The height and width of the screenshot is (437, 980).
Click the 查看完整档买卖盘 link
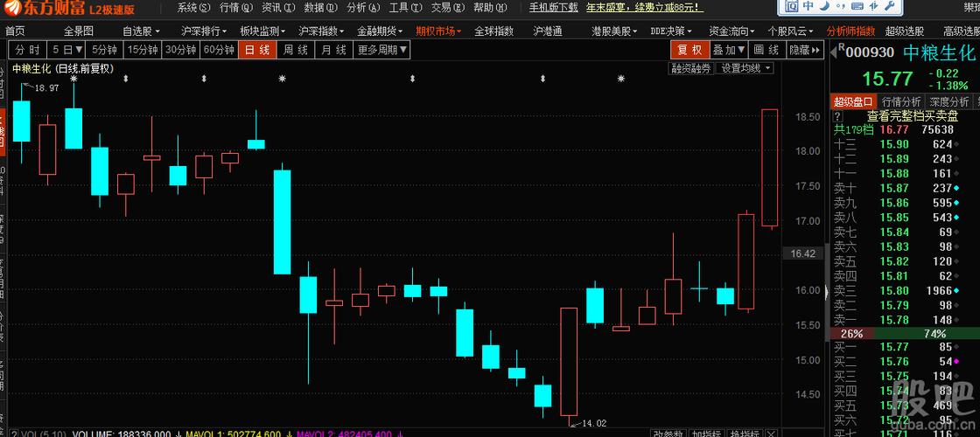pos(913,116)
